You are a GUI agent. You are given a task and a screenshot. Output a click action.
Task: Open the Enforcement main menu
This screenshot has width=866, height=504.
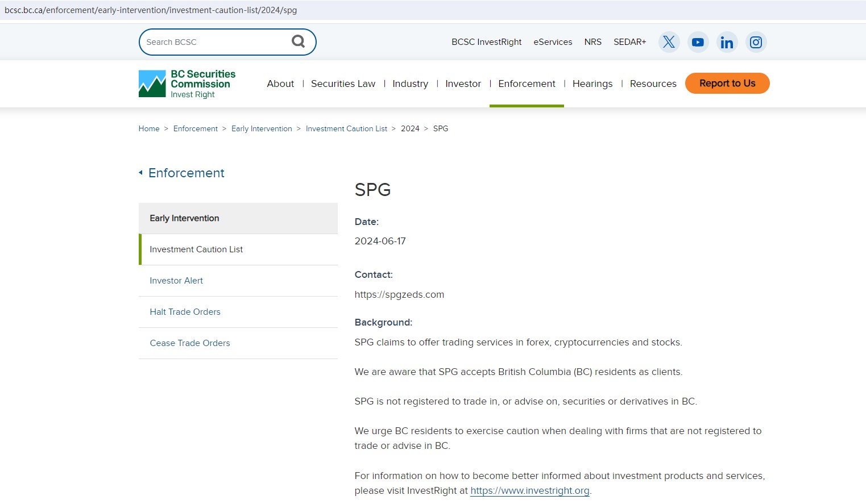click(527, 84)
